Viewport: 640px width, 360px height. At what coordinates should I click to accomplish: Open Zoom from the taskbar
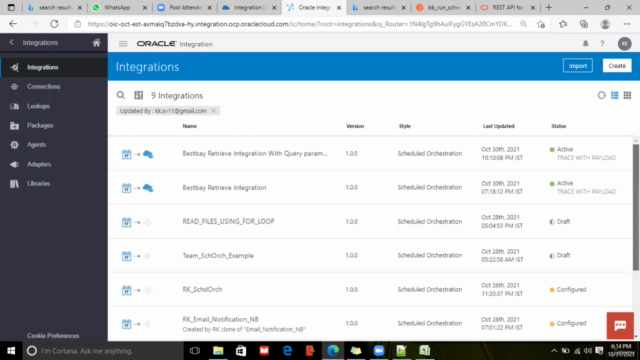(x=378, y=351)
